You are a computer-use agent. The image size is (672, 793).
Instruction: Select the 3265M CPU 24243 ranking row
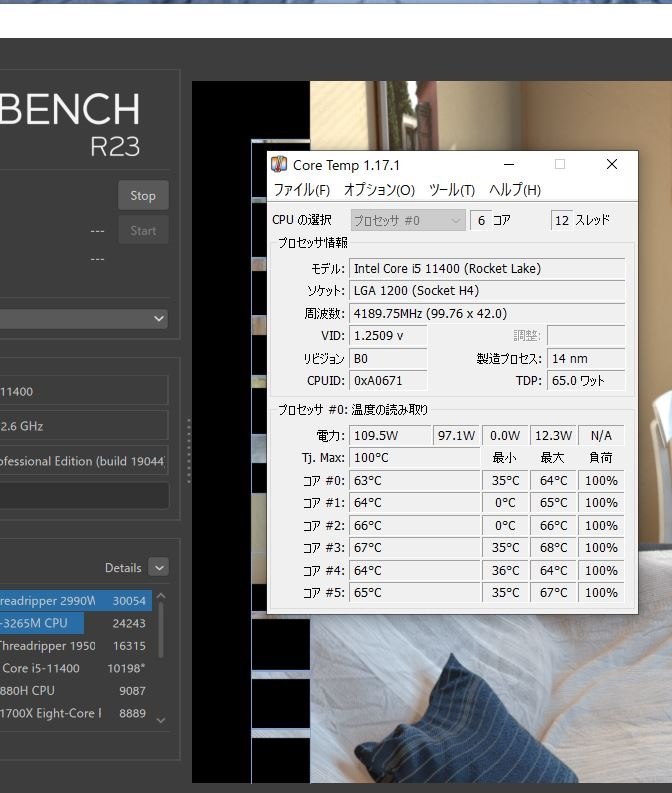pos(76,623)
